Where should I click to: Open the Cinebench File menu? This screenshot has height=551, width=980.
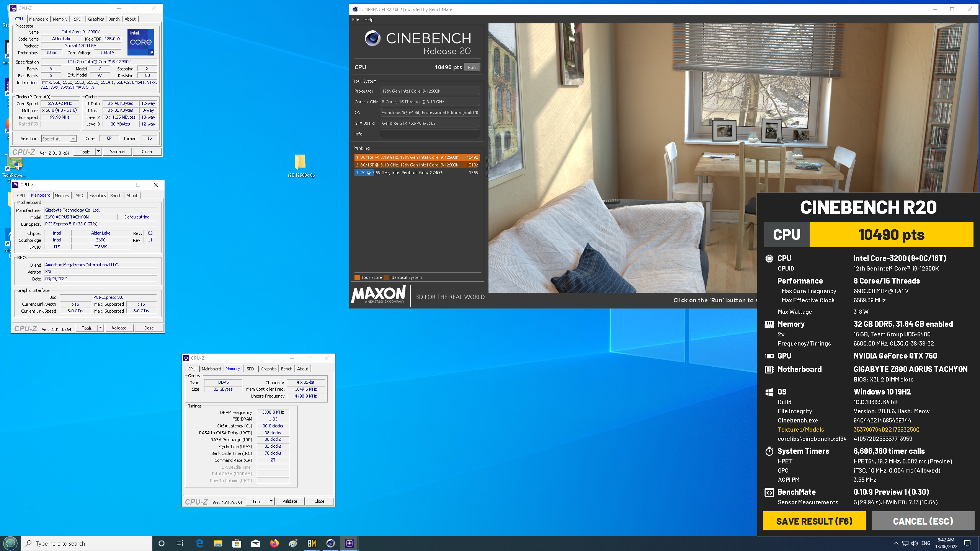[356, 20]
